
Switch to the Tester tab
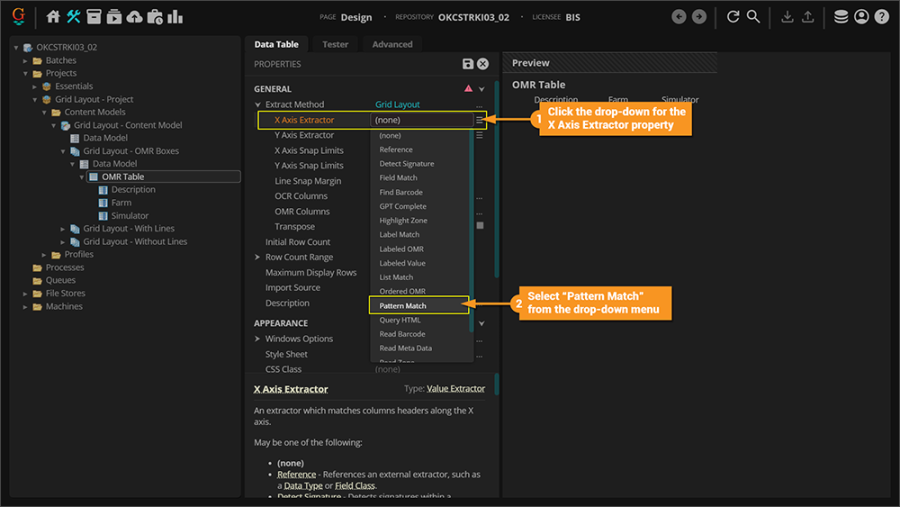coord(335,44)
